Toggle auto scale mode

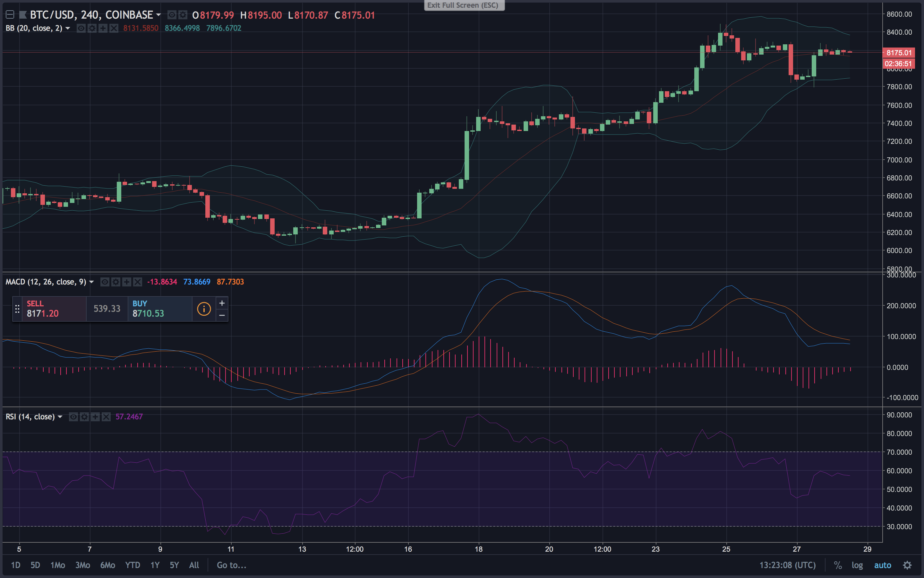click(x=882, y=565)
